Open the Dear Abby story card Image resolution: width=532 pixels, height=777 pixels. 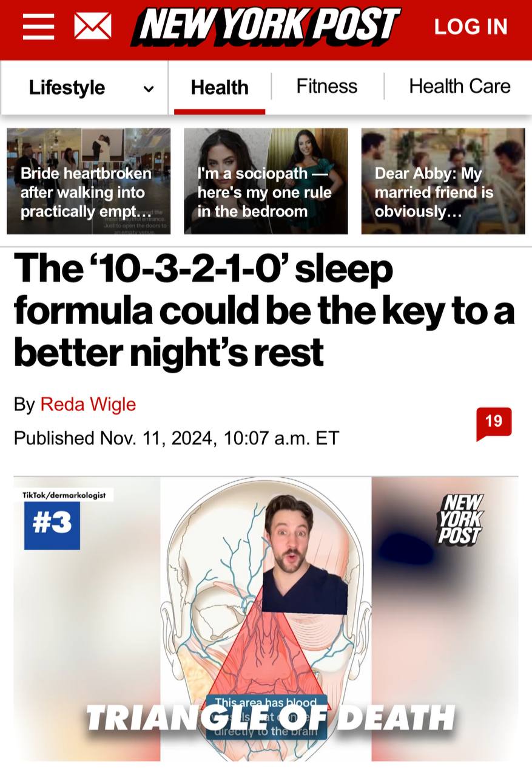click(443, 181)
